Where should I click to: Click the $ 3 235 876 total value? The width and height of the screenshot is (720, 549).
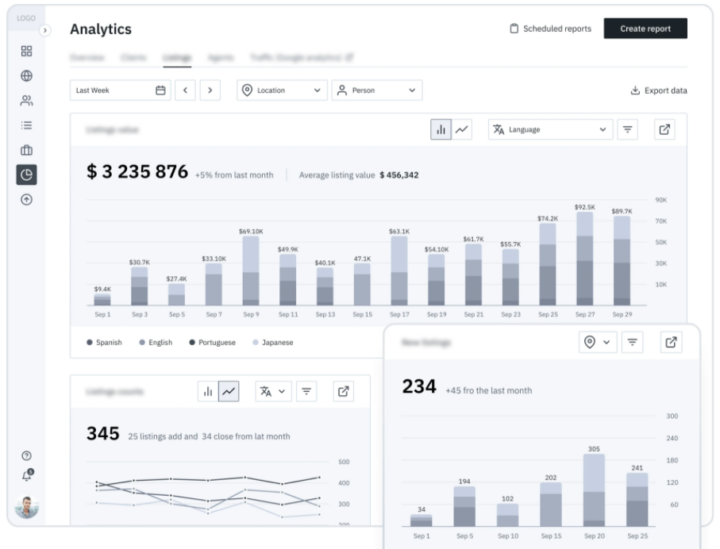[x=137, y=172]
